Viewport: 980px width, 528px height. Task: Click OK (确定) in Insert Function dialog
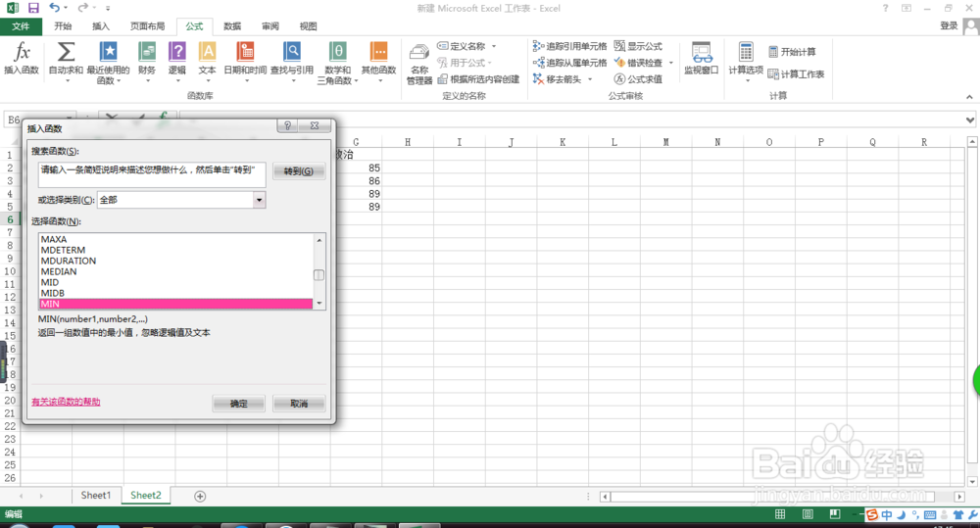[239, 404]
